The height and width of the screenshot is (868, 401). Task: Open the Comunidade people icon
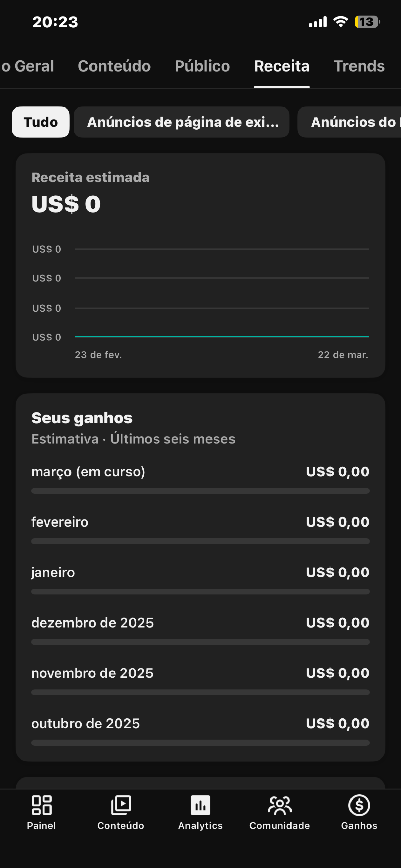[280, 805]
